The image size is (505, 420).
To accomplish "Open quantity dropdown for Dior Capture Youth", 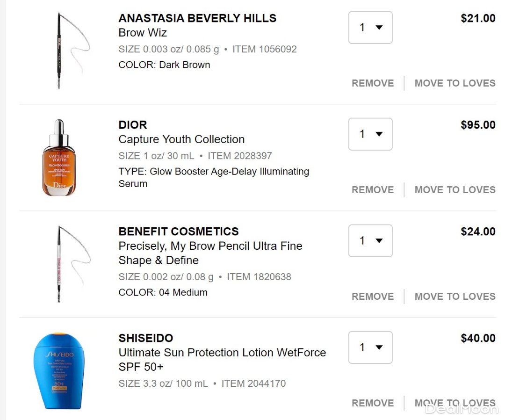I will [370, 134].
